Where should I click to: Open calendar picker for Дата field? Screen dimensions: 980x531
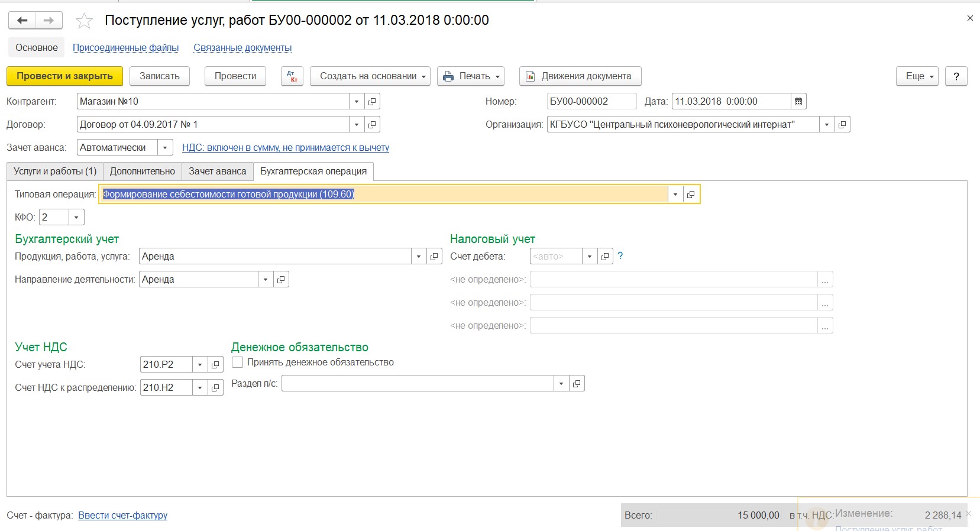click(x=798, y=102)
